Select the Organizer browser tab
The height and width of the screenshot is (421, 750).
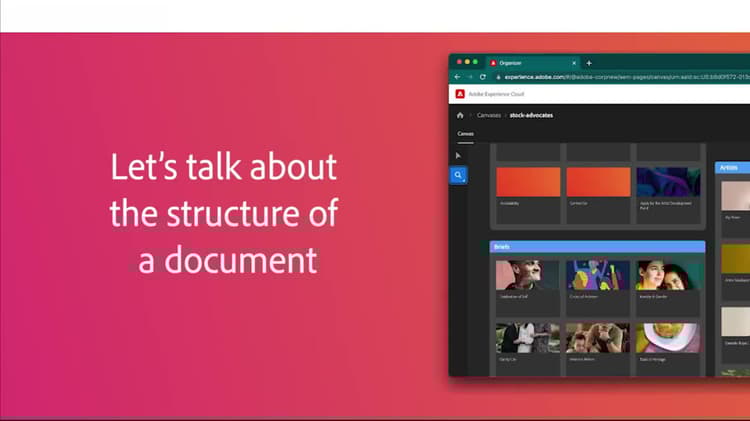click(532, 63)
